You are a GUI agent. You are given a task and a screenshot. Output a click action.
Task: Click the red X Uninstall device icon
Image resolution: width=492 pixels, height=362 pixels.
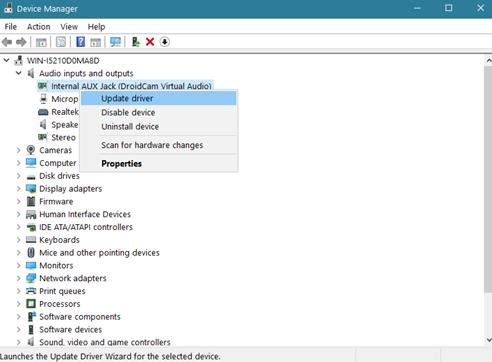coord(150,42)
